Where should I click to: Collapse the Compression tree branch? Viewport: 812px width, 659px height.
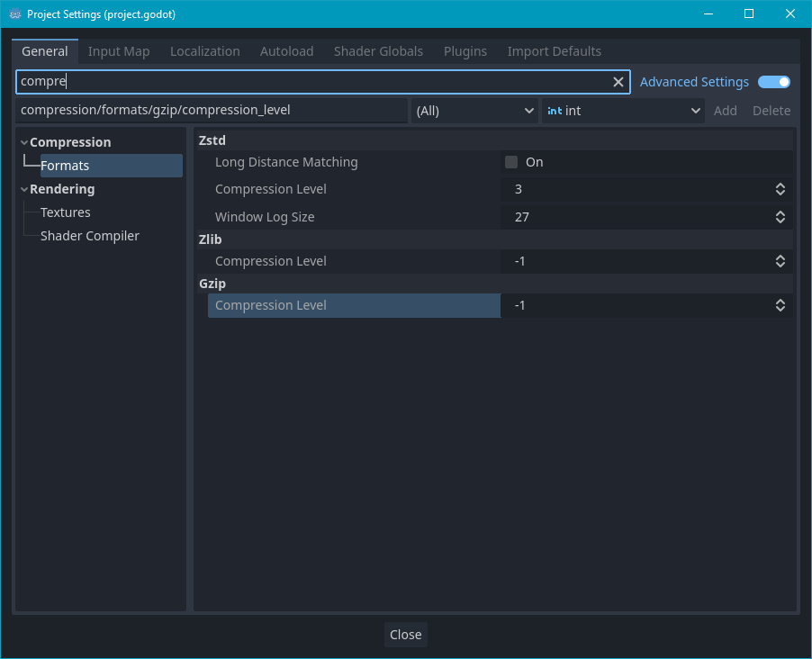(24, 141)
